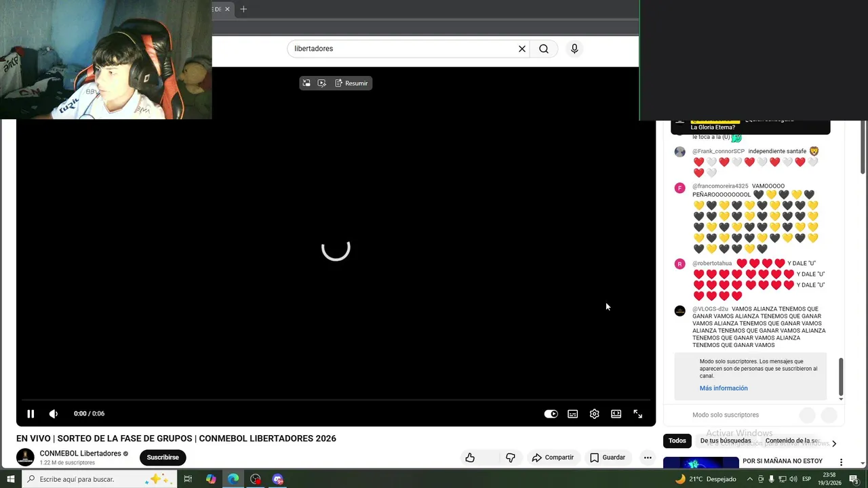Click the live chat scrollbar thumb
868x488 pixels.
(x=841, y=377)
